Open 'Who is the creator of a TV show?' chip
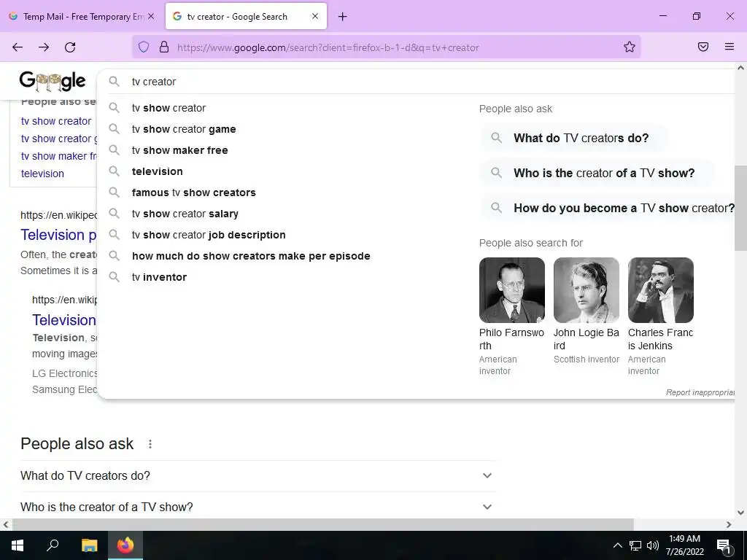 [597, 173]
